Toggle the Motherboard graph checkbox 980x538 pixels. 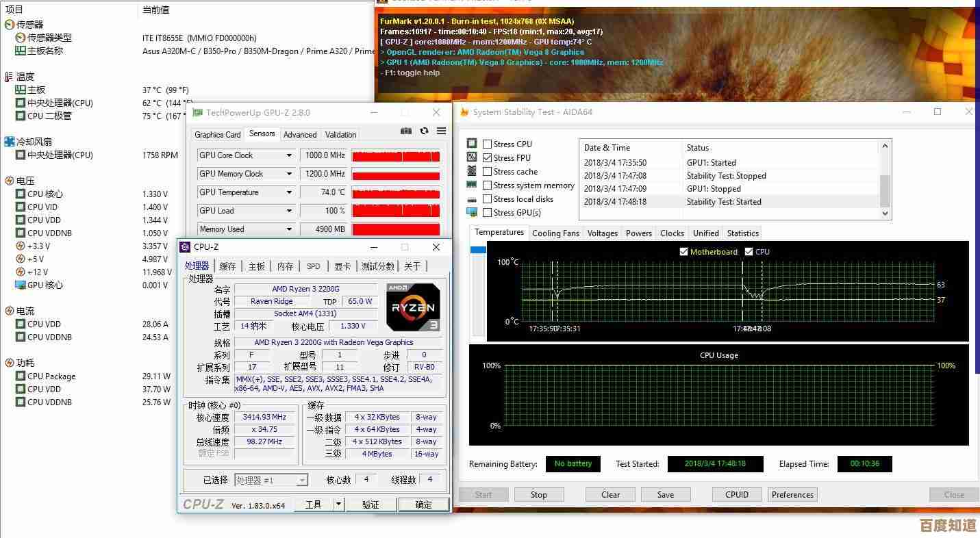point(683,252)
